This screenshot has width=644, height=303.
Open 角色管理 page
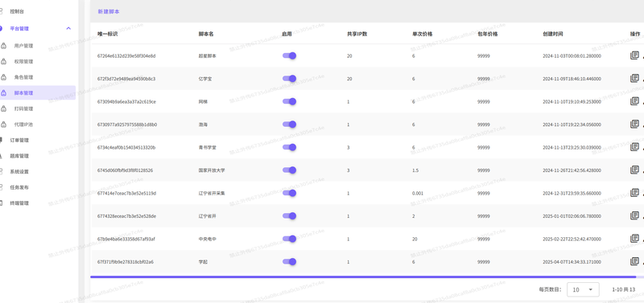[23, 77]
